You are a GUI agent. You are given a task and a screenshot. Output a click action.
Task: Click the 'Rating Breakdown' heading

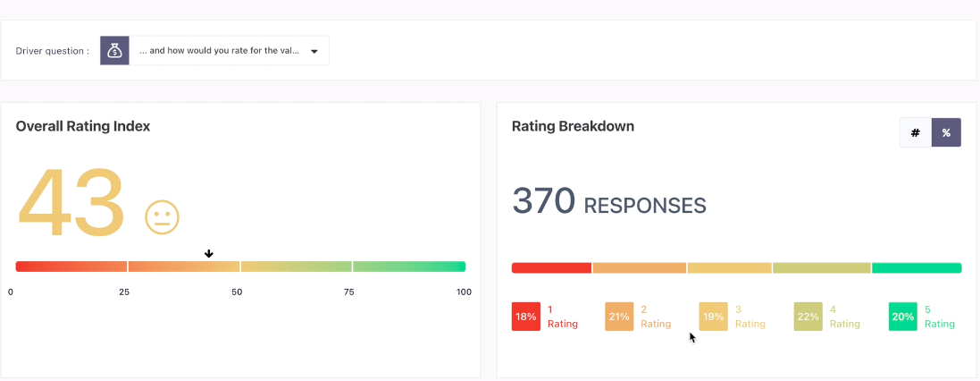click(574, 126)
